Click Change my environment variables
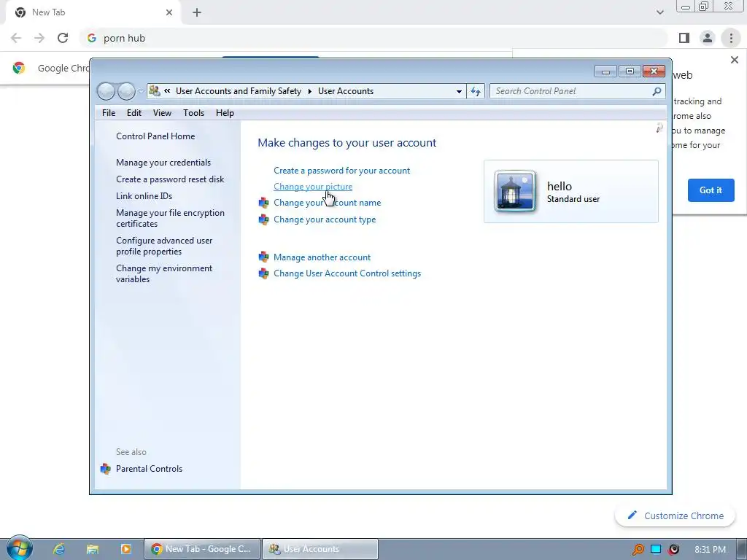Screen dimensions: 747x560 pos(164,273)
